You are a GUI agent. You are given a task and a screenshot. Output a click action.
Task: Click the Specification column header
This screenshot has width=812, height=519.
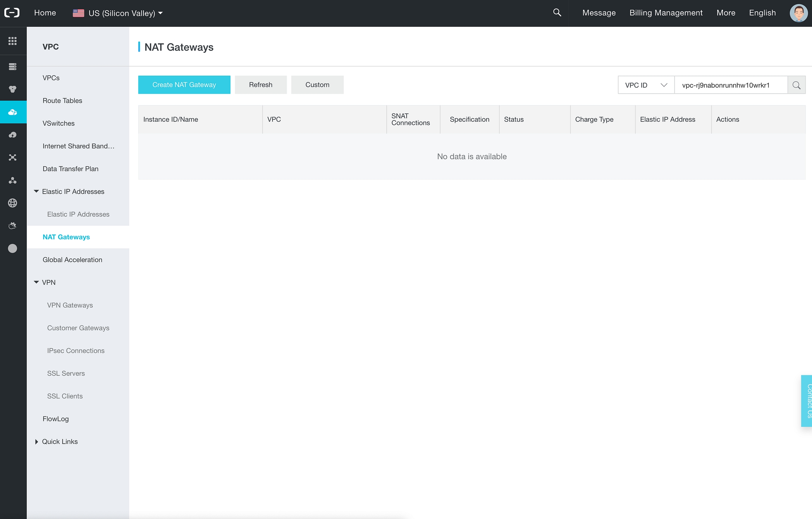[469, 119]
